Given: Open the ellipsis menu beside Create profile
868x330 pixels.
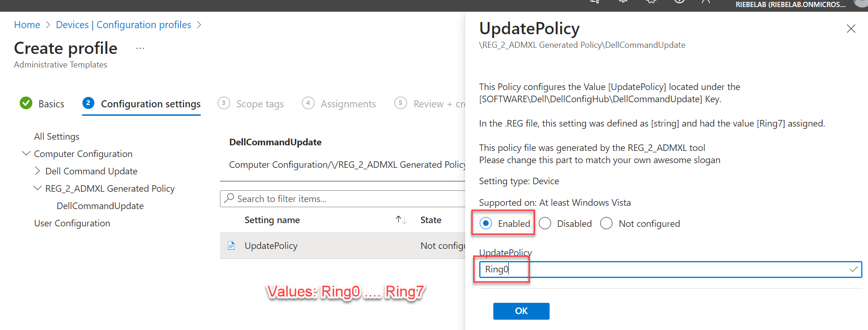Looking at the screenshot, I should pos(140,48).
